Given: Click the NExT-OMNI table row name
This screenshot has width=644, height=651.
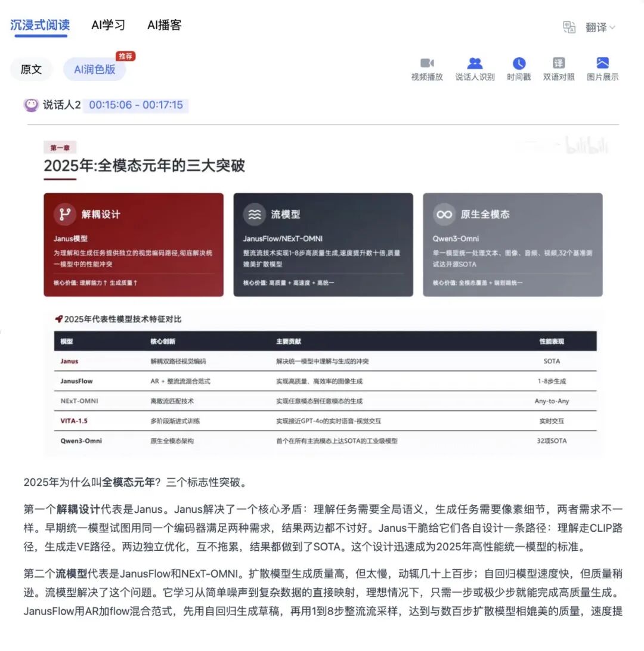Looking at the screenshot, I should [x=79, y=401].
